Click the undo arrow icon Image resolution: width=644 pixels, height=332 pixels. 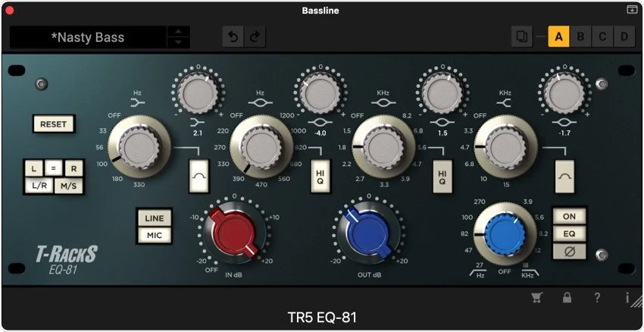tap(233, 37)
